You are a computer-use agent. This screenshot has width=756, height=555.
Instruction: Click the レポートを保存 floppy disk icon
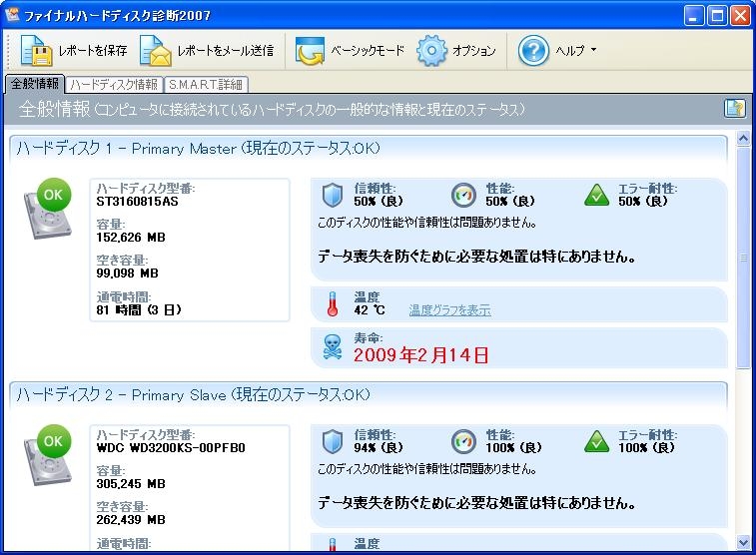pyautogui.click(x=36, y=50)
